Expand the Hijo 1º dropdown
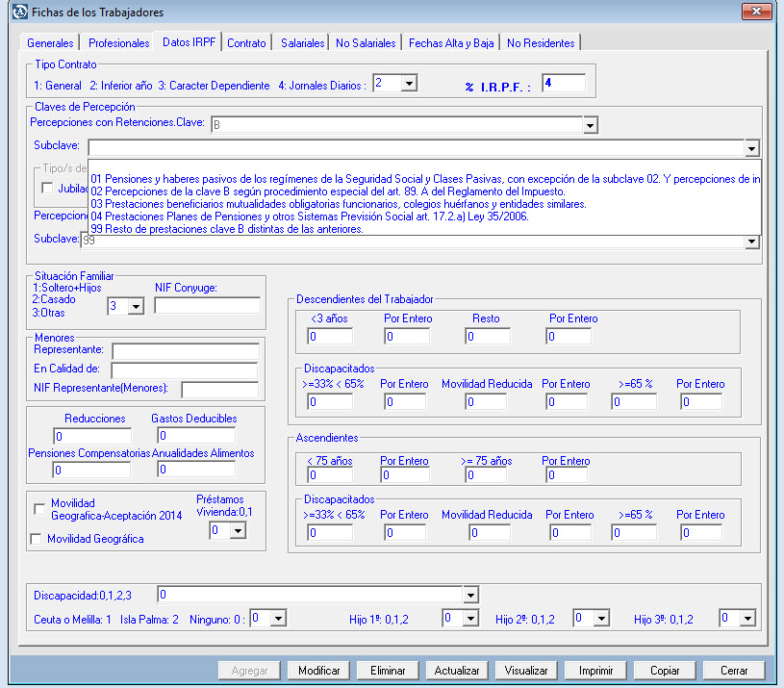Image resolution: width=784 pixels, height=688 pixels. click(469, 618)
